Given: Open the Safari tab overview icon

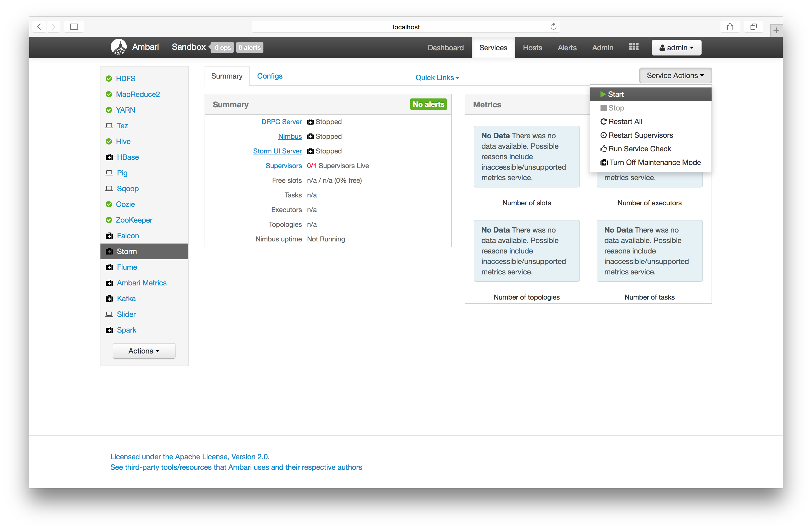Looking at the screenshot, I should pyautogui.click(x=753, y=27).
